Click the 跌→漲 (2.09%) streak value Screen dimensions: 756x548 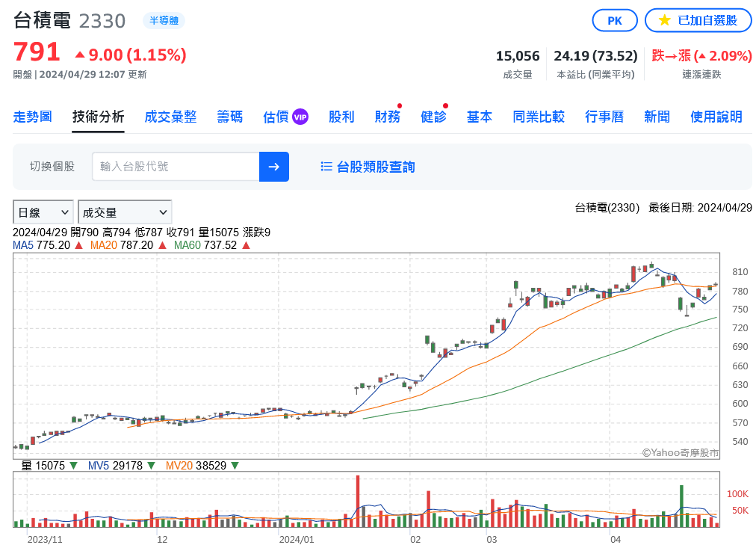click(x=701, y=56)
